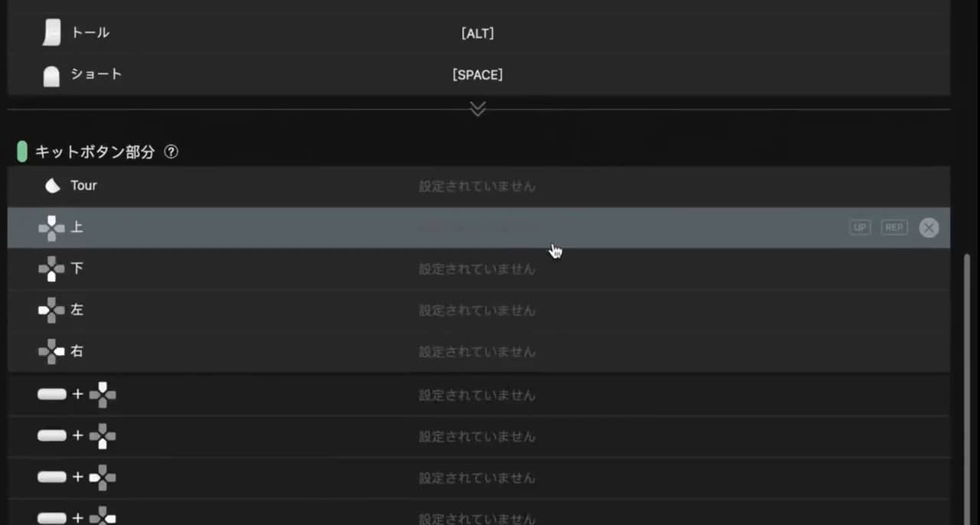The image size is (980, 525).
Task: Toggle the REP option on the 上 row
Action: [893, 227]
